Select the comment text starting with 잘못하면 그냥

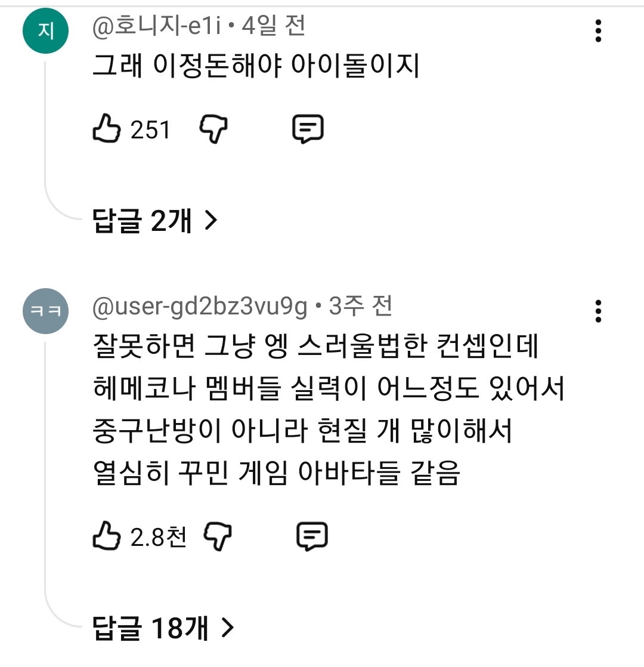(328, 409)
